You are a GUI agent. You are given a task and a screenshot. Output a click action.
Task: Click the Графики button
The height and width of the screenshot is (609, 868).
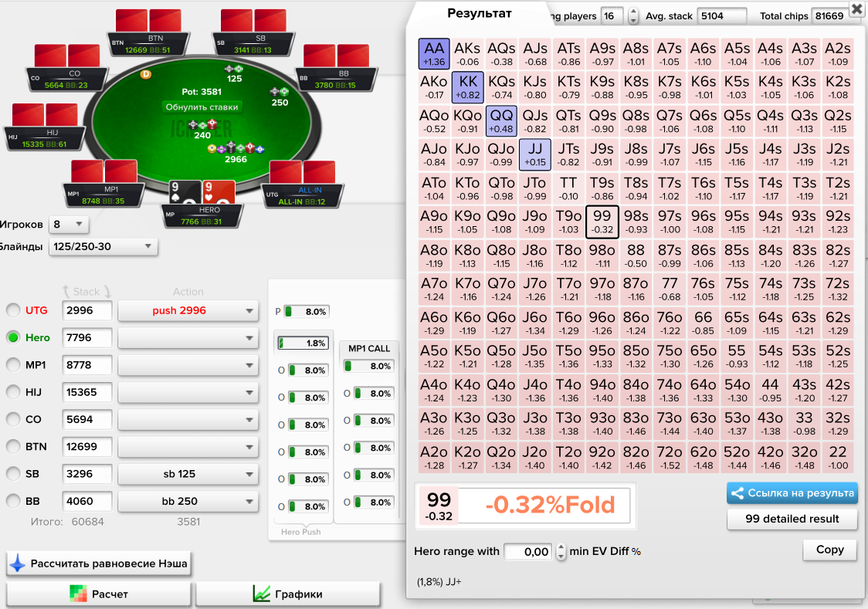click(288, 594)
